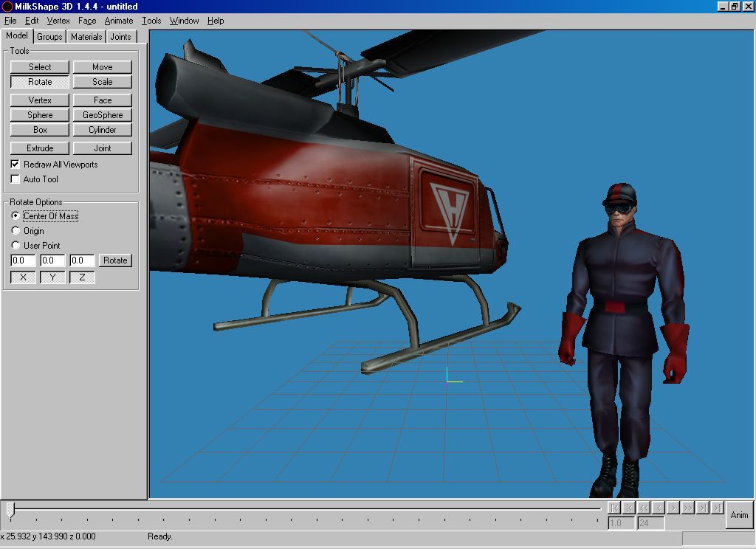
Task: Go to last frame playback button
Action: (718, 508)
